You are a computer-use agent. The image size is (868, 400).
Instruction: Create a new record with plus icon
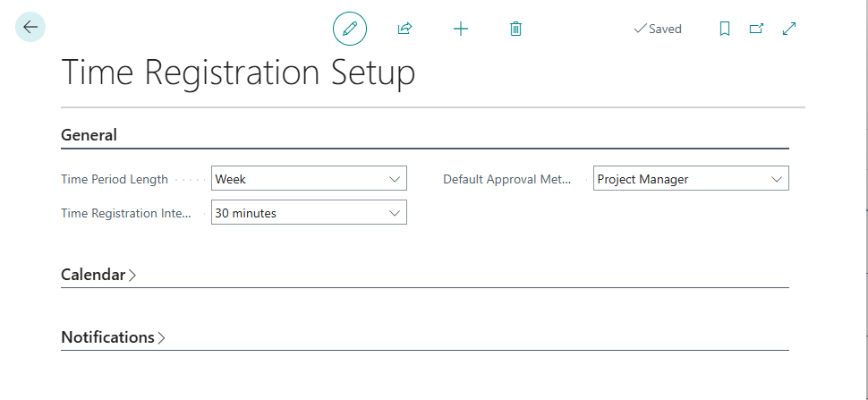click(461, 29)
